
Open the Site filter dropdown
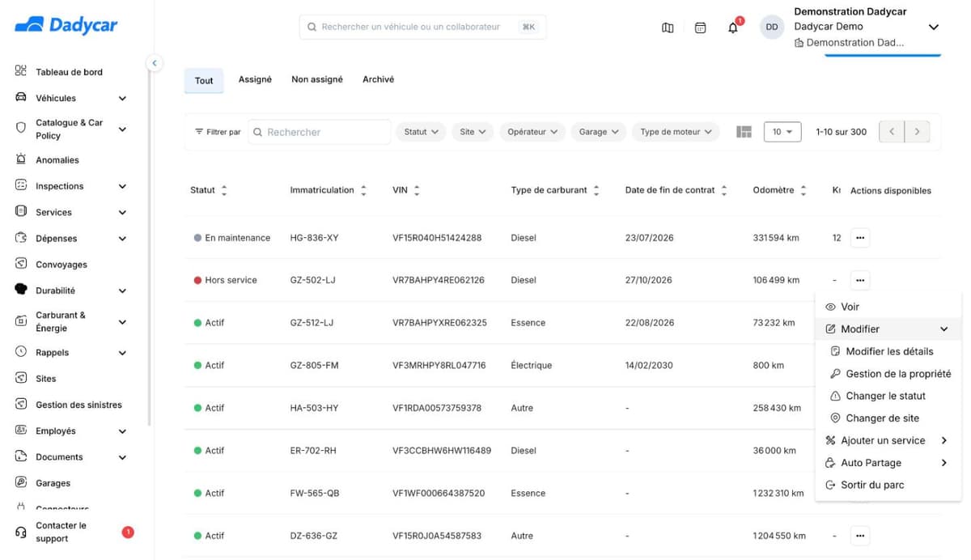click(473, 132)
